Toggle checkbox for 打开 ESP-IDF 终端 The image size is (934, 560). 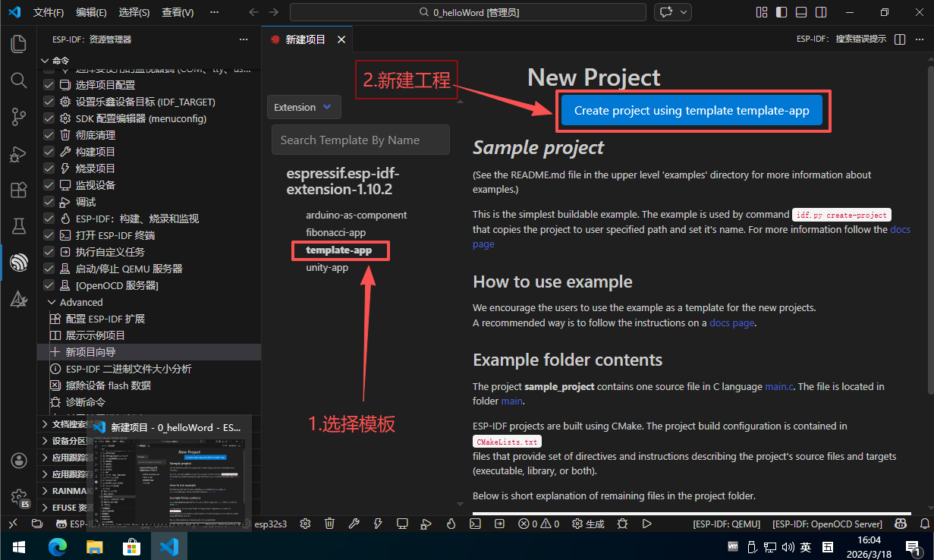[x=49, y=235]
